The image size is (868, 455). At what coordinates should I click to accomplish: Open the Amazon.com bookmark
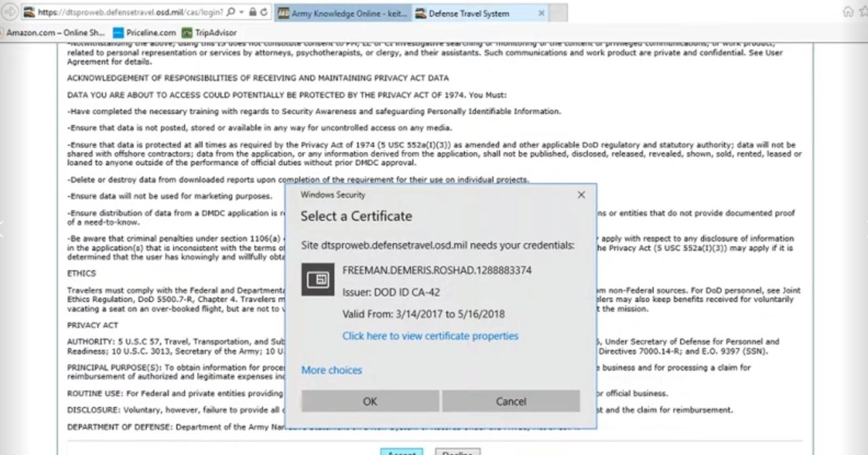55,33
